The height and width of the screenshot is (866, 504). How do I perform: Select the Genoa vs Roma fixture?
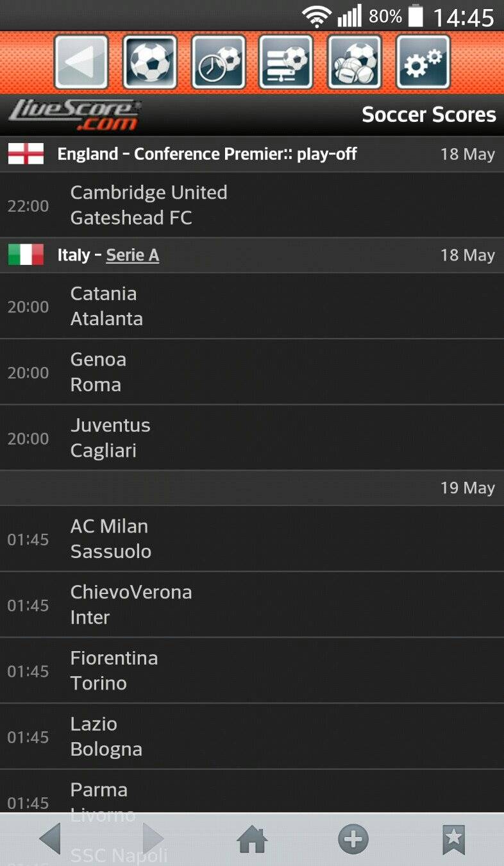click(252, 372)
